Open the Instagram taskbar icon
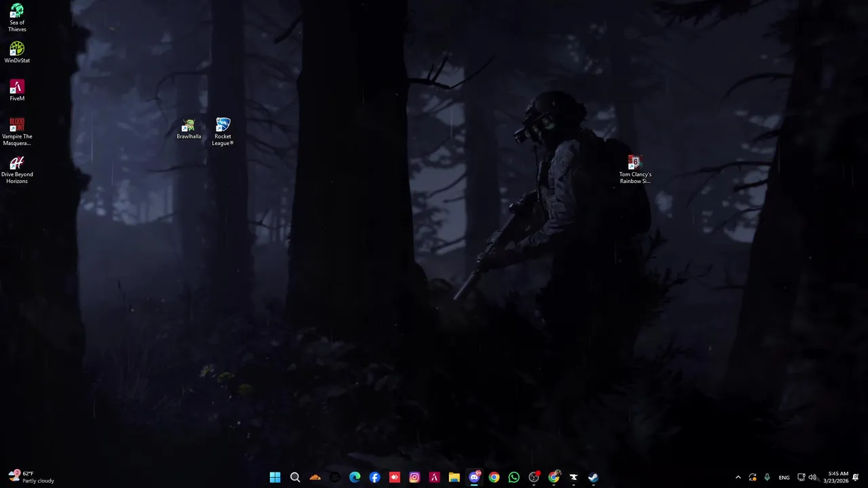This screenshot has height=488, width=868. tap(414, 477)
